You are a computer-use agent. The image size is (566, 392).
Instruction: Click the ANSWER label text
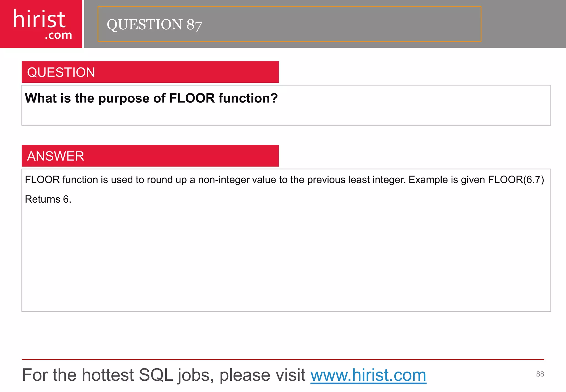point(56,156)
